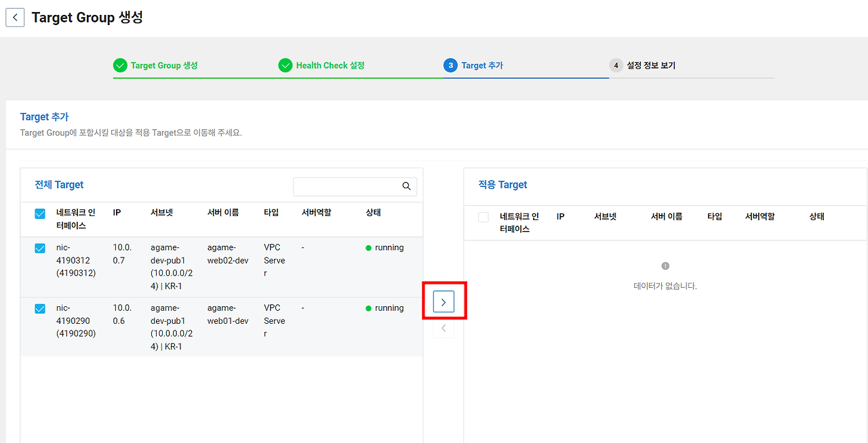Screen dimensions: 868x443
Task: Click the 네트워크 인터페이스 column header in 전체 Target
Action: 76,219
